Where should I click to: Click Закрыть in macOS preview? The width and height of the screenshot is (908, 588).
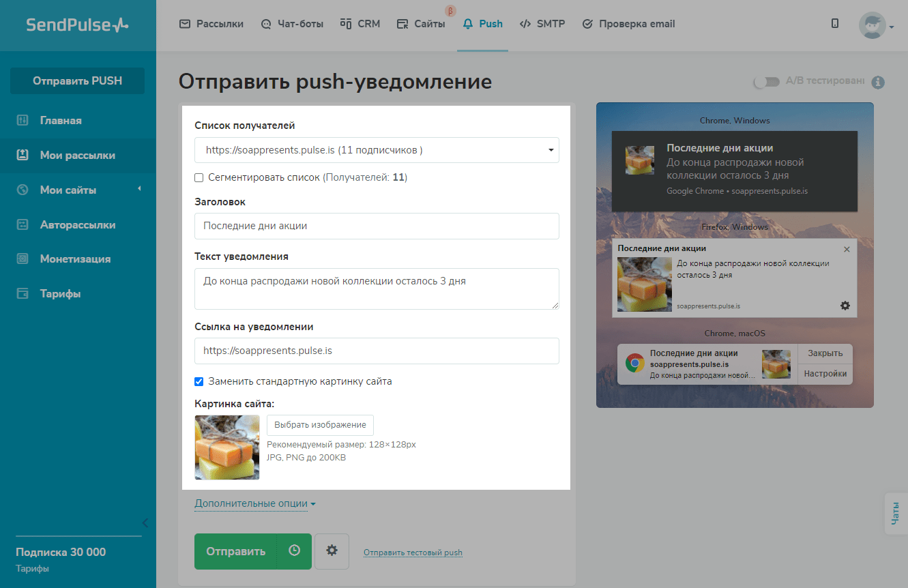click(825, 353)
